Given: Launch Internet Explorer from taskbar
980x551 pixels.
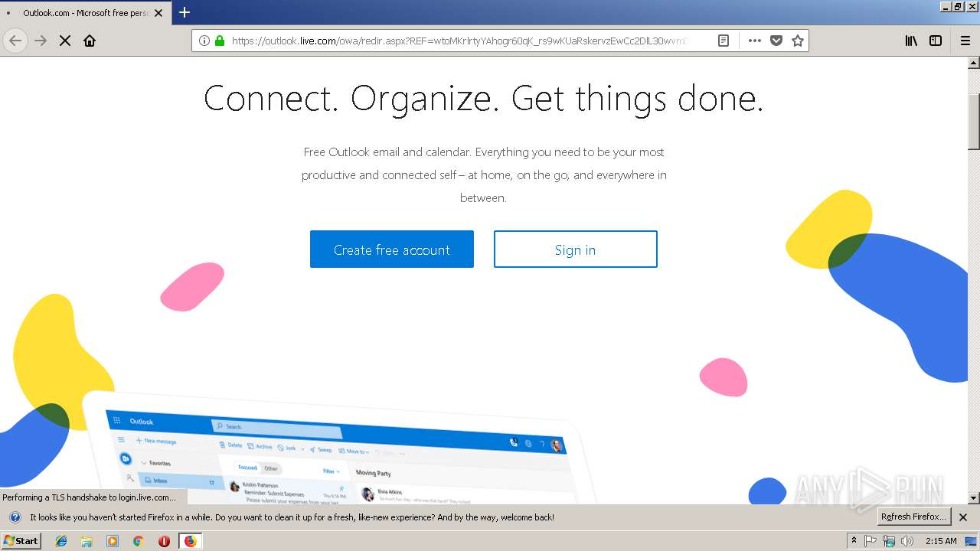Looking at the screenshot, I should (x=61, y=541).
